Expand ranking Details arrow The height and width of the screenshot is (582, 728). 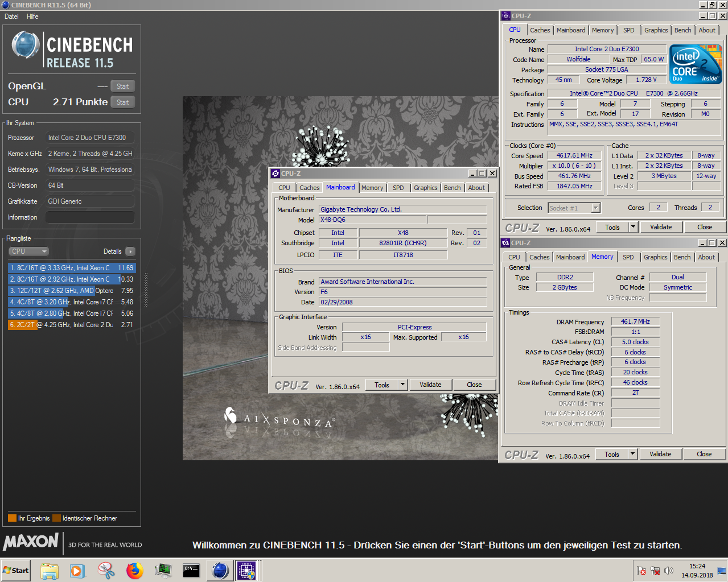(130, 251)
